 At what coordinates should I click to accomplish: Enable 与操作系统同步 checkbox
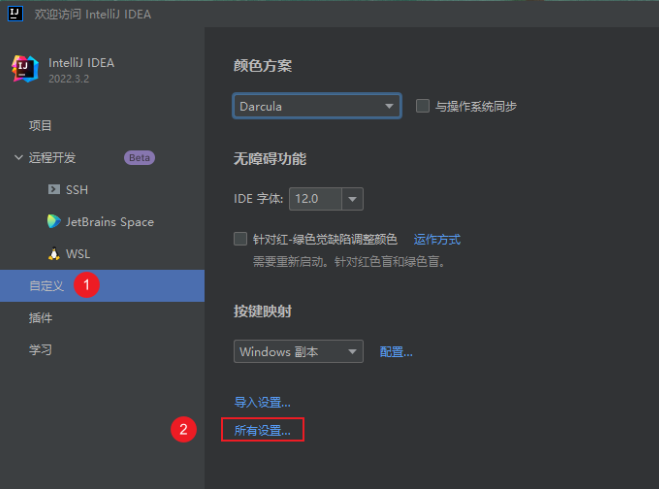(x=422, y=106)
